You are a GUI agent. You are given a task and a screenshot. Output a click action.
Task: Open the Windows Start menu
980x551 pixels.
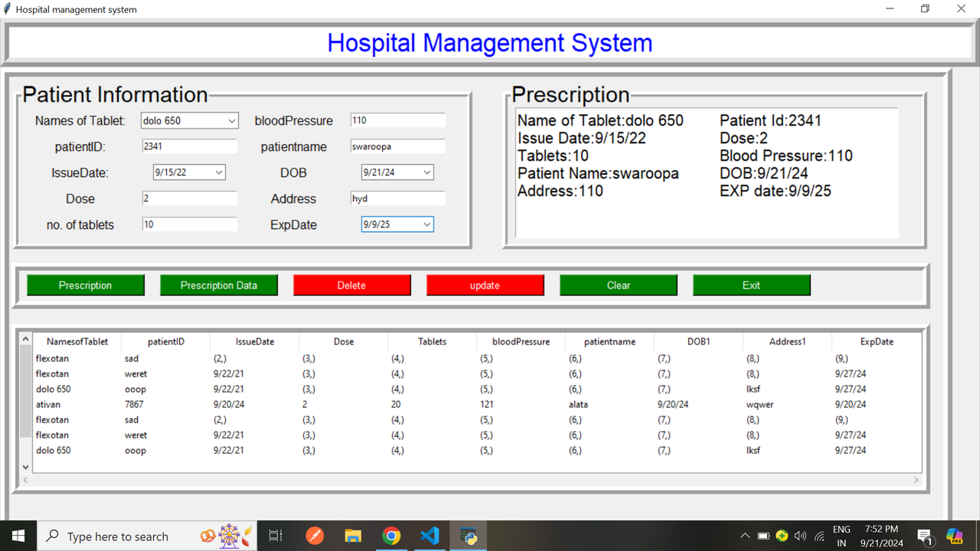point(18,536)
